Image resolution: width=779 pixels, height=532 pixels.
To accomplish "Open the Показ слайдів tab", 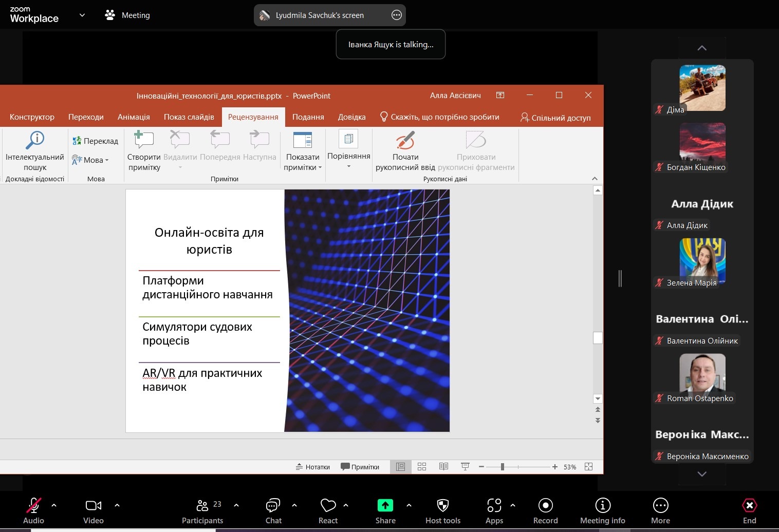I will click(189, 117).
